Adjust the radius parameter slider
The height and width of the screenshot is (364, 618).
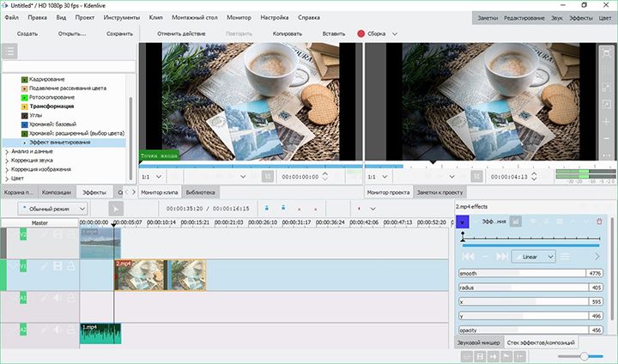pos(530,288)
